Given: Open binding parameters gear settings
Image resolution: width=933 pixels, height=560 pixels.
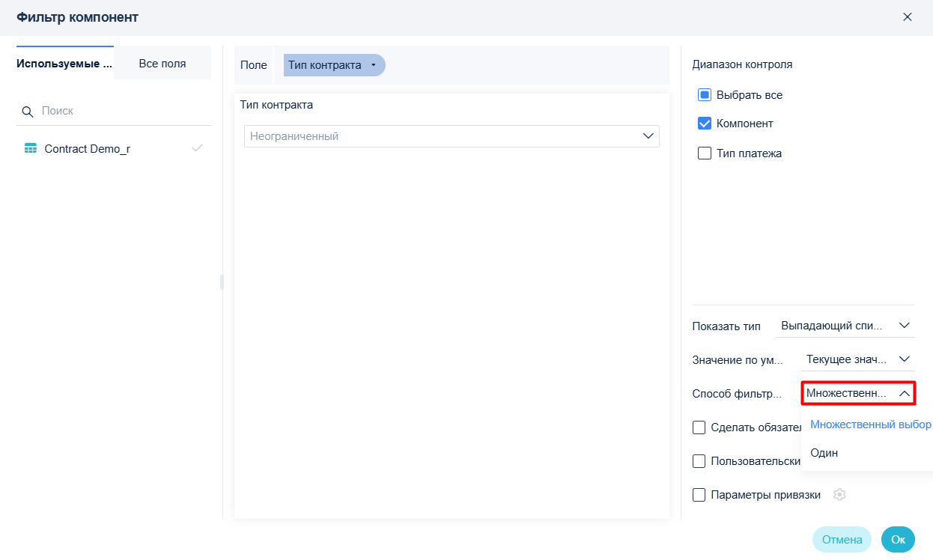Looking at the screenshot, I should click(840, 495).
